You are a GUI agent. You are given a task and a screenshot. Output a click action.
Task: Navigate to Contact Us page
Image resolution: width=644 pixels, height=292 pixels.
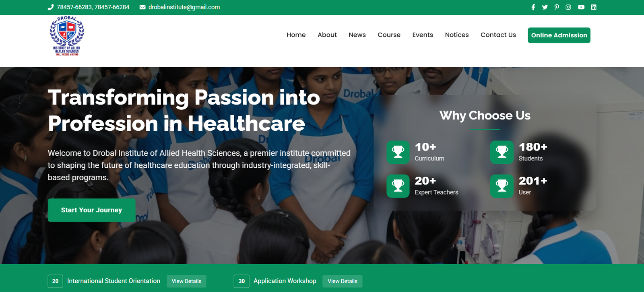click(x=498, y=35)
